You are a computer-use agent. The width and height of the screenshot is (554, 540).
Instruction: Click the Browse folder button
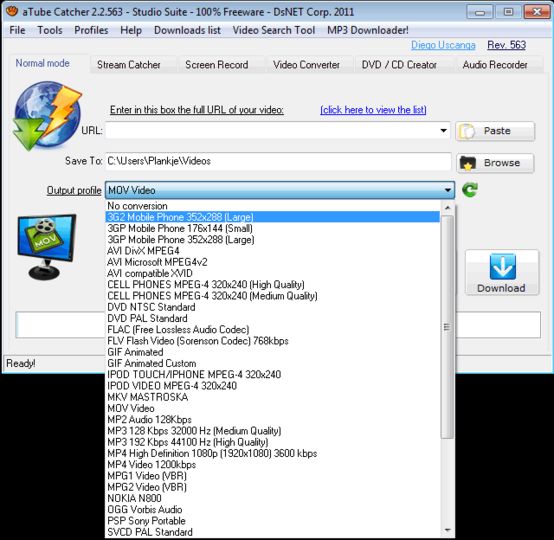(x=495, y=163)
